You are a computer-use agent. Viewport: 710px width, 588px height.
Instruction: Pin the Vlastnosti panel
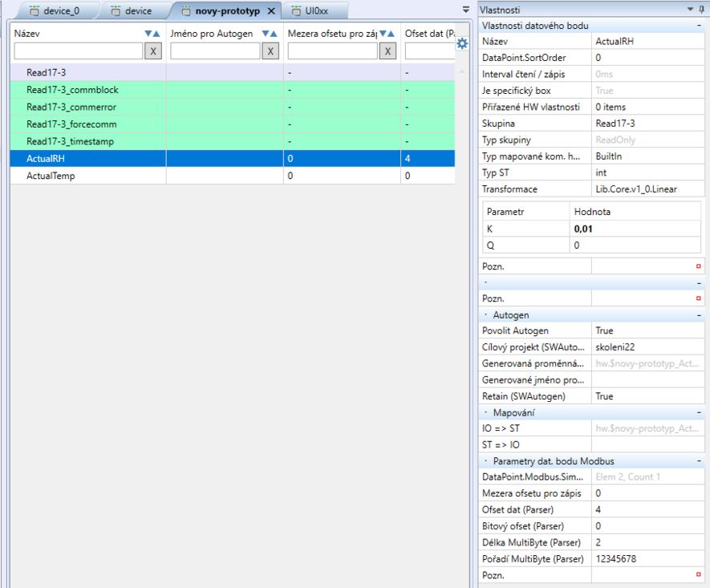pyautogui.click(x=703, y=9)
